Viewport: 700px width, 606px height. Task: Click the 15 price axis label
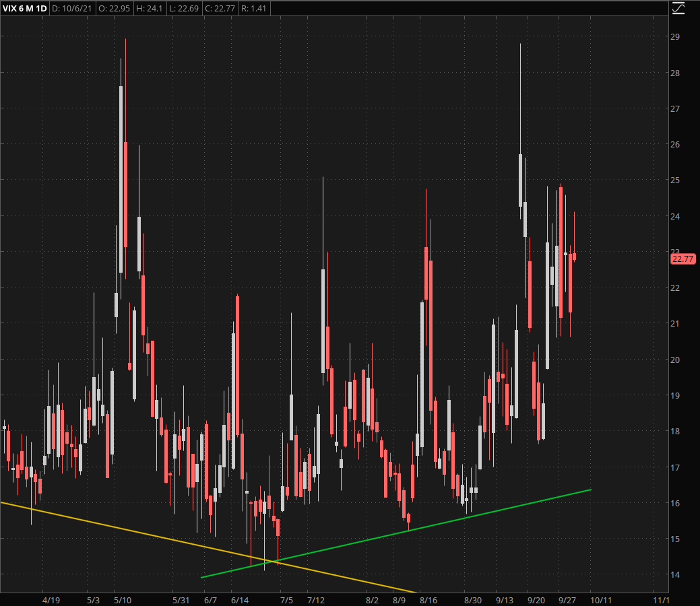(675, 539)
